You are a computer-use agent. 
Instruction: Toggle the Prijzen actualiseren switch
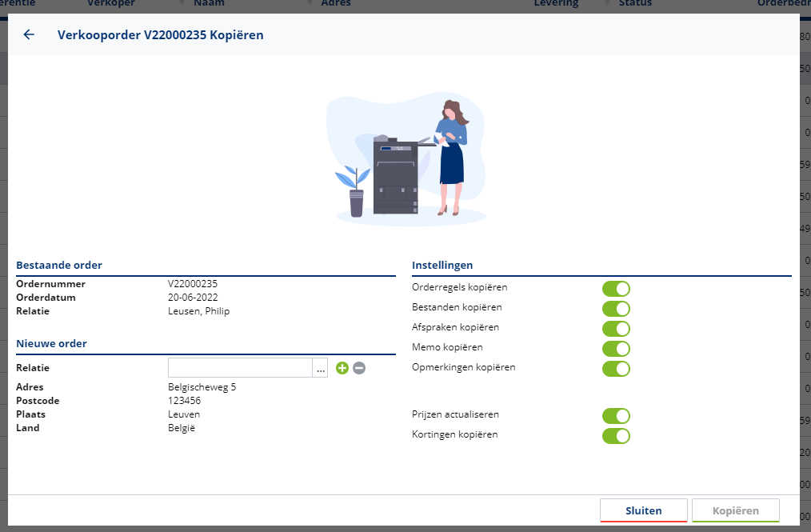point(616,416)
